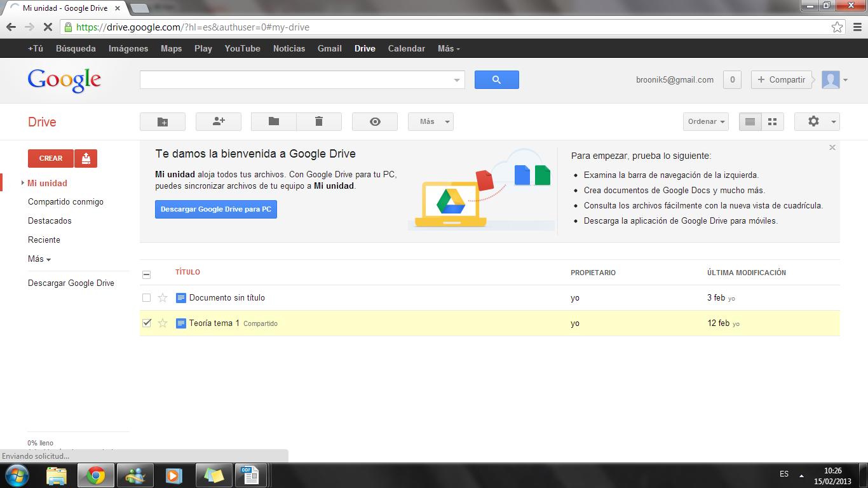Open Reciente in the sidebar

coord(44,240)
